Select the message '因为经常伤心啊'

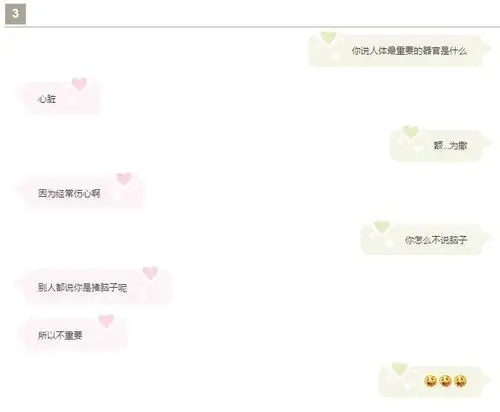pos(69,193)
